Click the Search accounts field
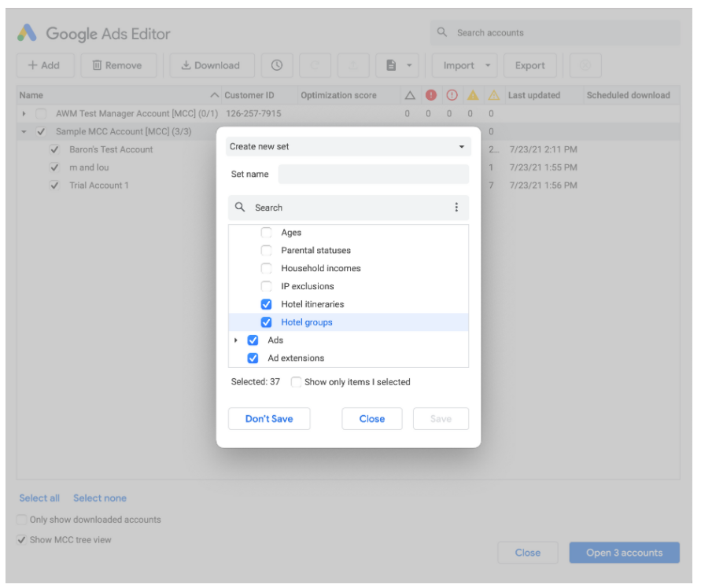This screenshot has height=588, width=701. pos(555,32)
